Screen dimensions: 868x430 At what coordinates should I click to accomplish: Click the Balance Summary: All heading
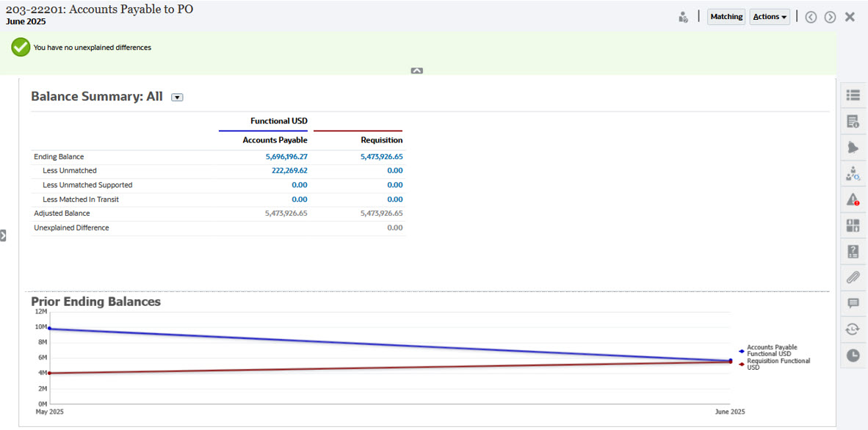(97, 97)
